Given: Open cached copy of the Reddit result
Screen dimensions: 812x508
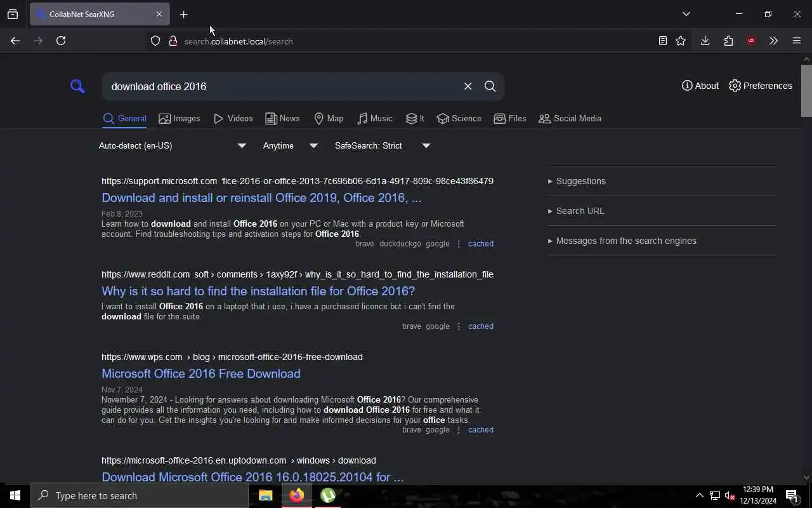Looking at the screenshot, I should point(480,326).
